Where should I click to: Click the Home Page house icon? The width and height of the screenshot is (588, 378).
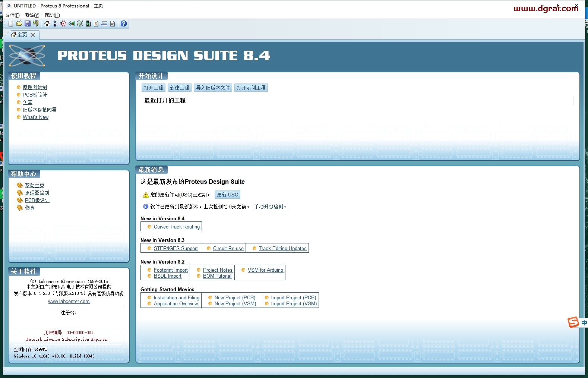point(47,23)
